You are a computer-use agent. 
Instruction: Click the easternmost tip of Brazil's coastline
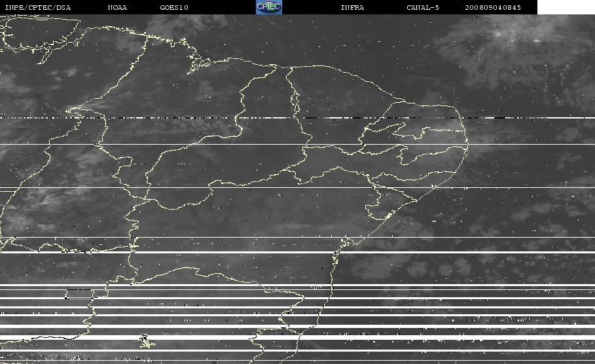(467, 143)
